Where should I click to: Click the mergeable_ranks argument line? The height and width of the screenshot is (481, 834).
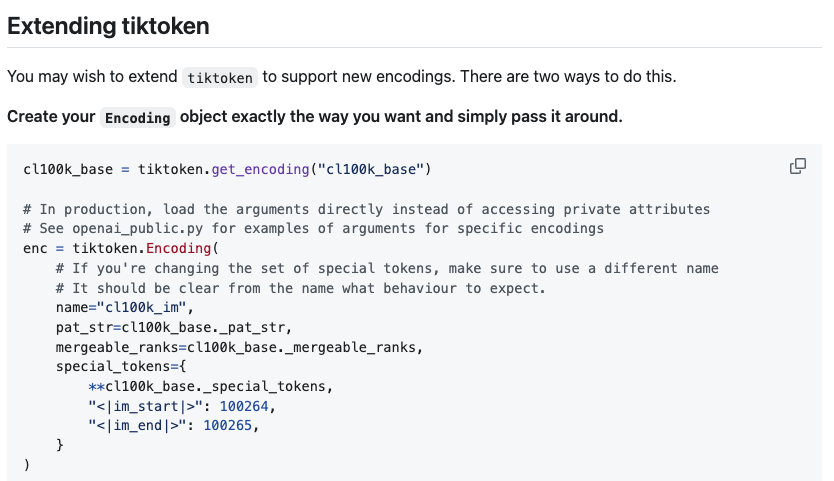(x=240, y=347)
